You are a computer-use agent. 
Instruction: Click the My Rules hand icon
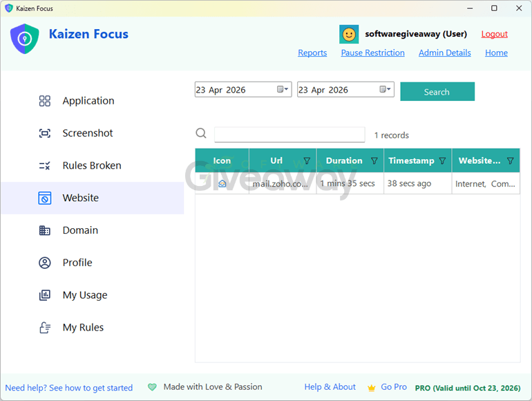point(45,328)
